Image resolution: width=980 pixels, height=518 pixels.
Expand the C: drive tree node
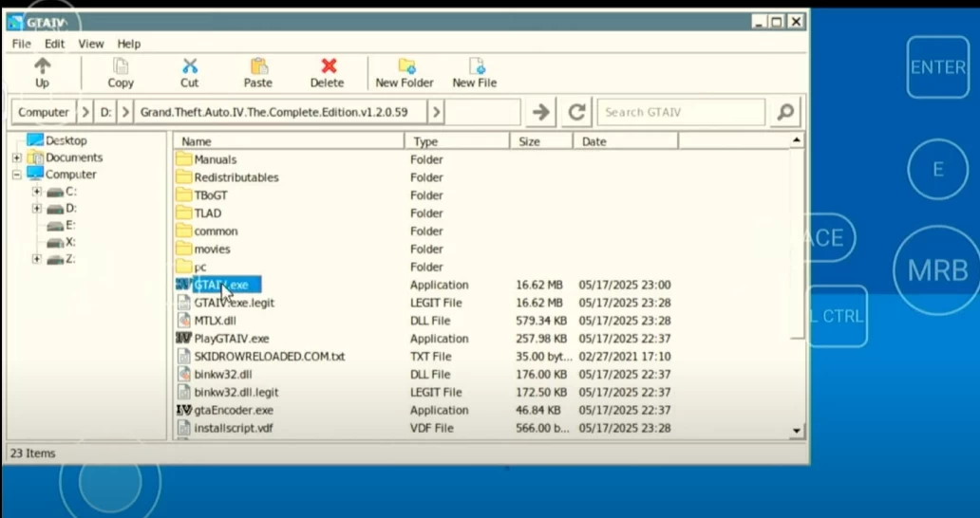pyautogui.click(x=36, y=192)
